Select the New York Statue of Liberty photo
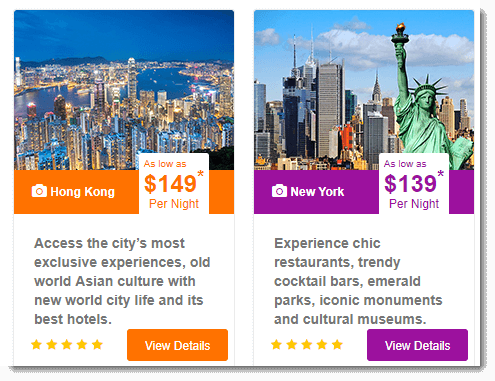This screenshot has height=381, width=495. (364, 90)
